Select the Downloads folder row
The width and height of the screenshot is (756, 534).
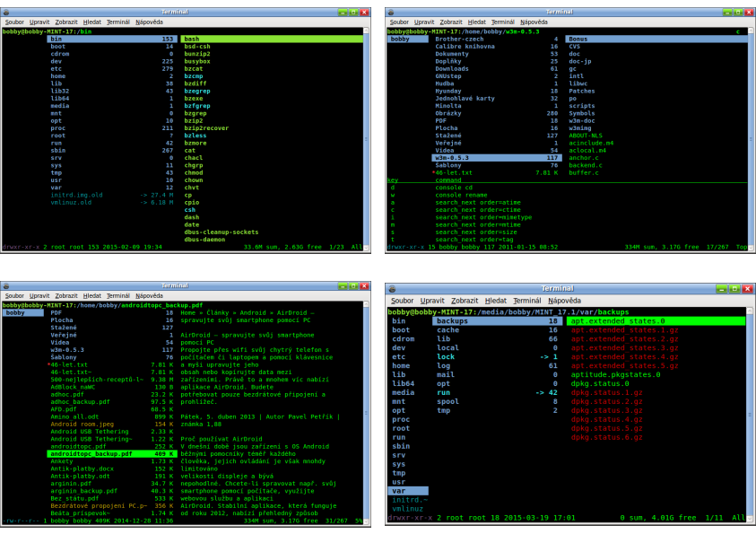(x=496, y=69)
